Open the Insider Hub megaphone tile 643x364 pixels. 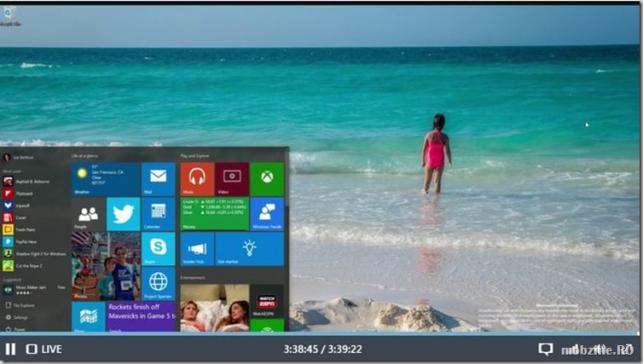pyautogui.click(x=197, y=249)
